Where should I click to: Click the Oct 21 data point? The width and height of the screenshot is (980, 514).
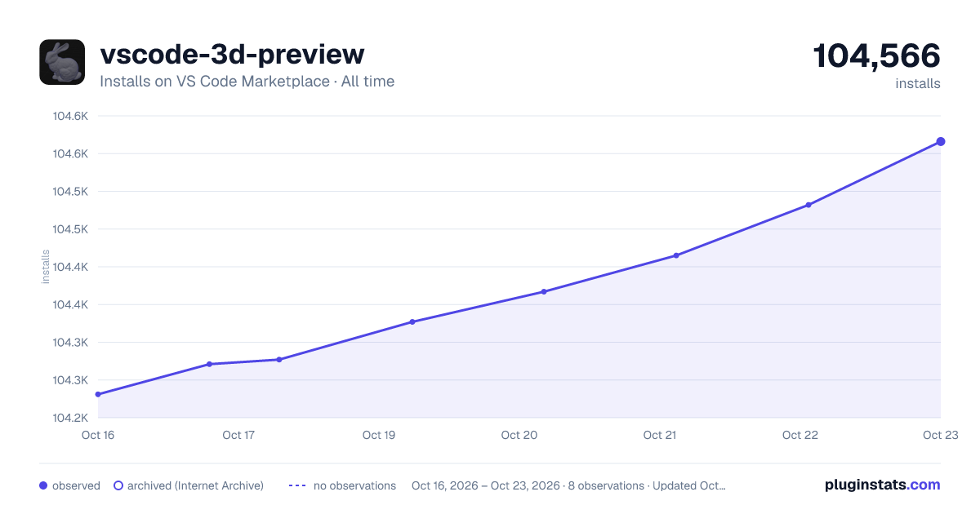tap(676, 255)
